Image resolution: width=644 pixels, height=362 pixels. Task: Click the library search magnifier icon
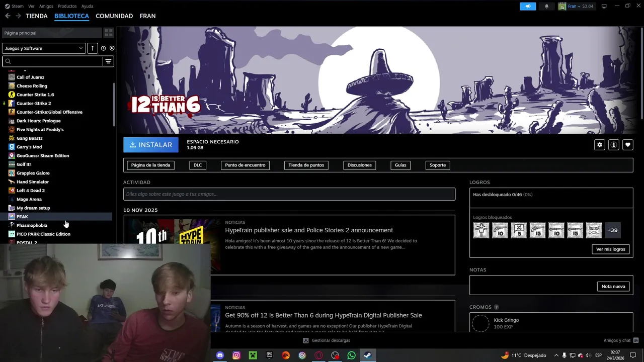8,61
